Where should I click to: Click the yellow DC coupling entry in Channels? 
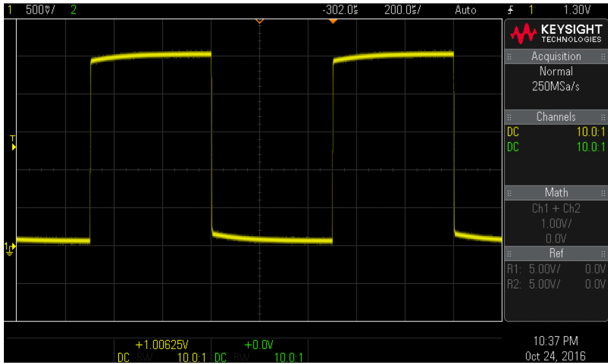point(513,132)
